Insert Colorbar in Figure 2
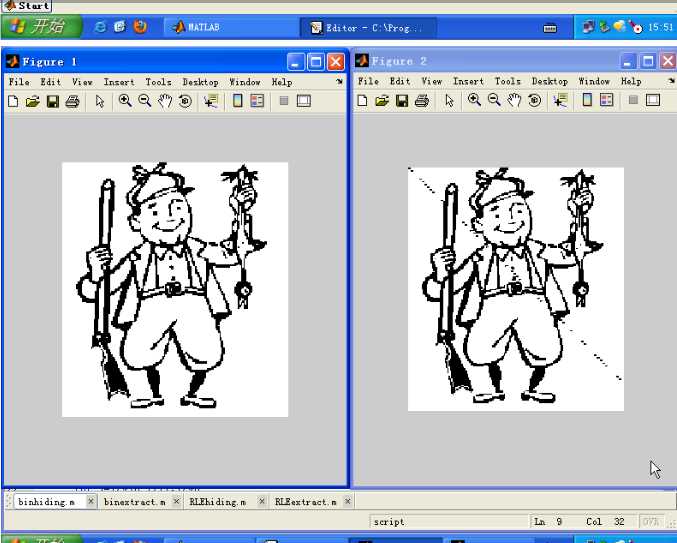 587,100
